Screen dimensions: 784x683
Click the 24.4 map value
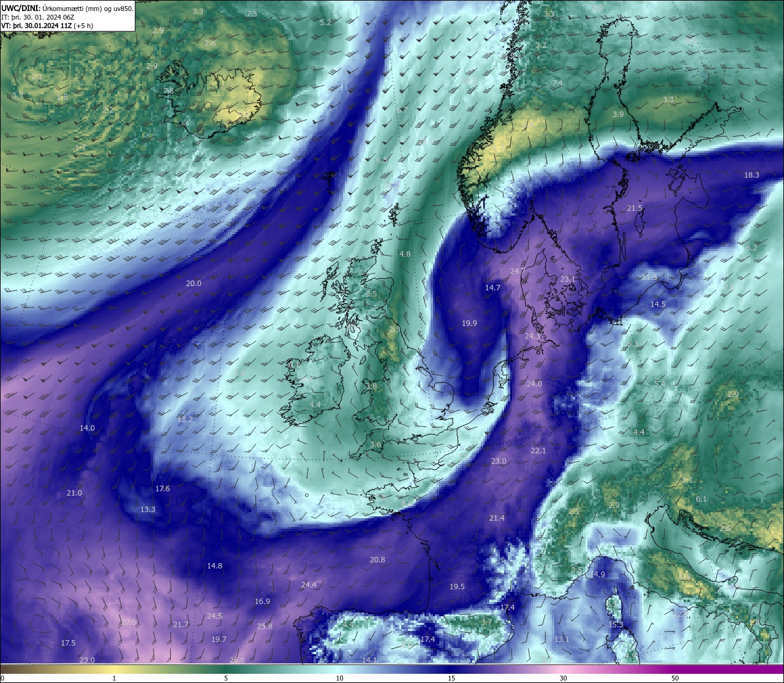pos(309,585)
